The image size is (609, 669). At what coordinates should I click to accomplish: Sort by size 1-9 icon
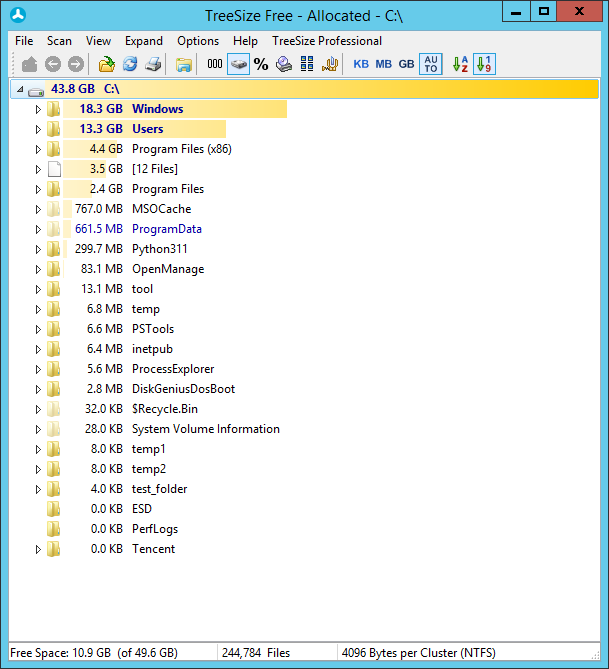tap(484, 64)
